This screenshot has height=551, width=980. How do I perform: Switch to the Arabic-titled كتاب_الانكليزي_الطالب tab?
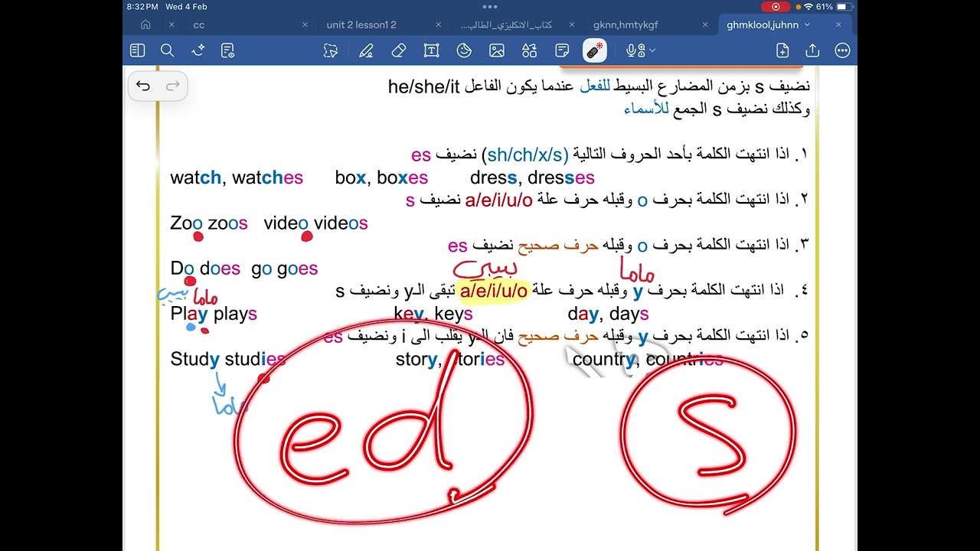coord(506,24)
